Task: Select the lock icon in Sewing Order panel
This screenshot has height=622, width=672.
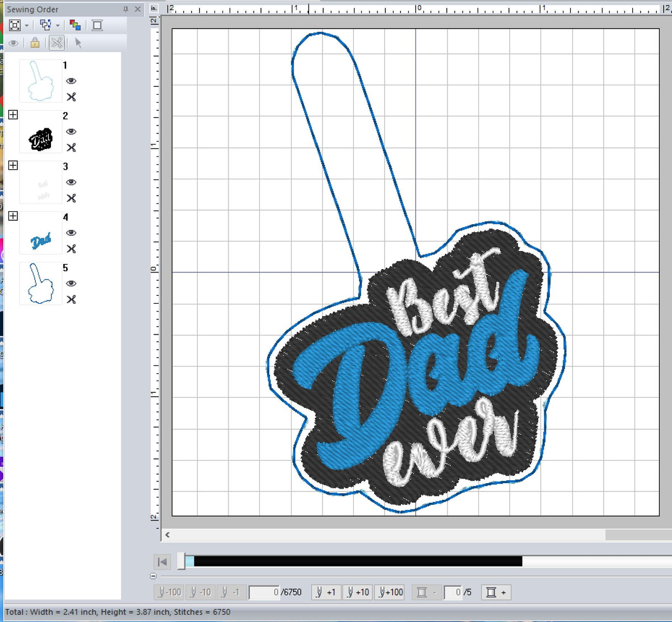Action: [x=35, y=43]
